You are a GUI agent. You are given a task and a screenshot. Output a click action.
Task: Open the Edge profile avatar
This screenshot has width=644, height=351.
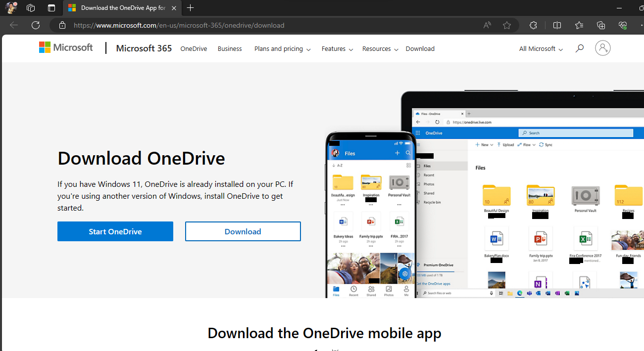click(11, 8)
